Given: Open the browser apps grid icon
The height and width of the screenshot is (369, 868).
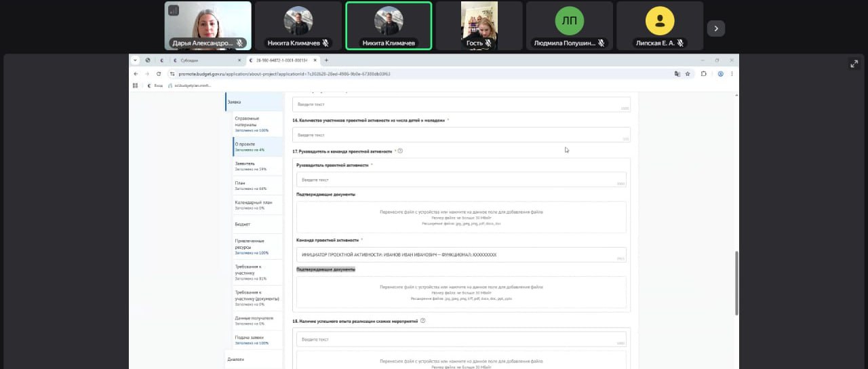Looking at the screenshot, I should tap(136, 85).
